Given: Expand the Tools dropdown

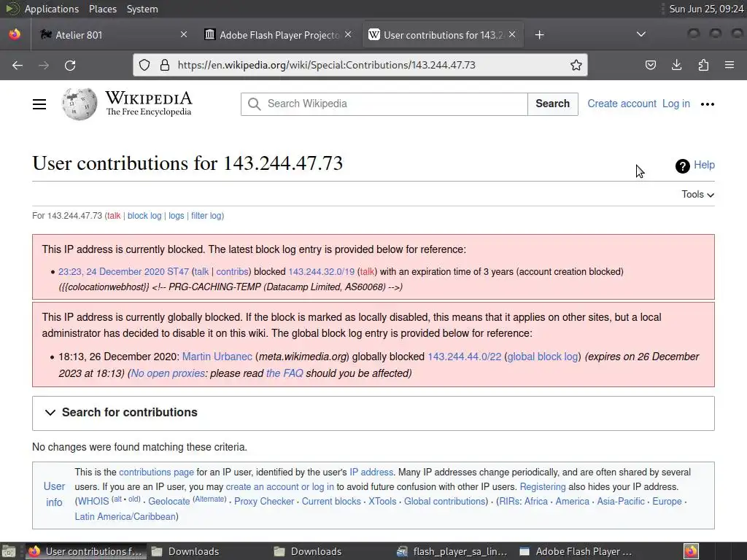Looking at the screenshot, I should 697,194.
